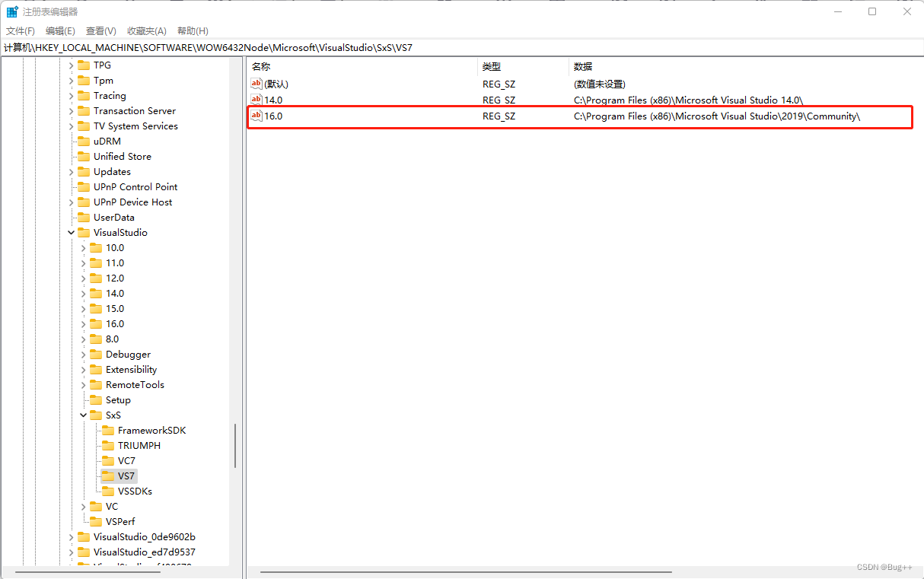Expand the Transaction Server chevron
The image size is (924, 579).
pyautogui.click(x=72, y=111)
